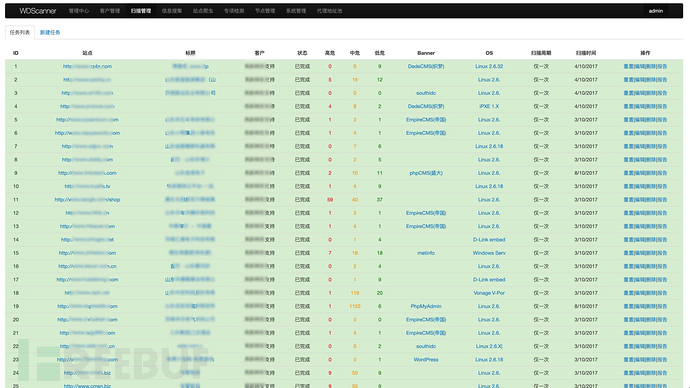
Task: Click Linux 2.6.18 OS in row 7
Action: point(489,146)
